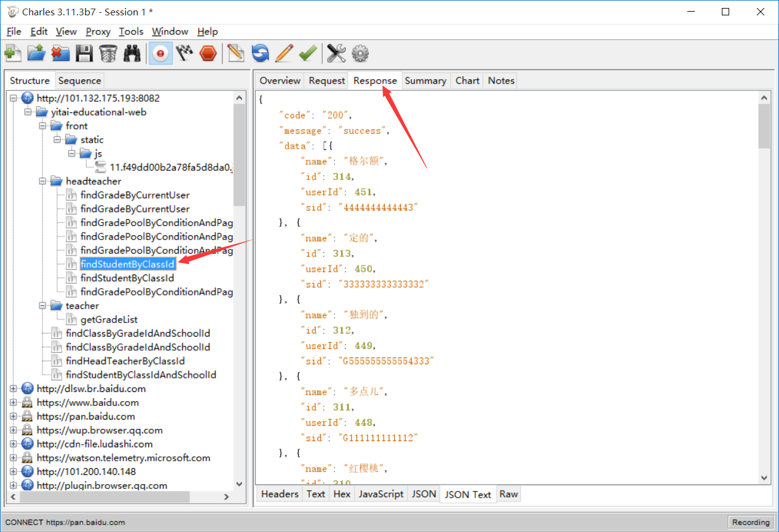Open the Notes tab
Image resolution: width=779 pixels, height=532 pixels.
tap(501, 80)
